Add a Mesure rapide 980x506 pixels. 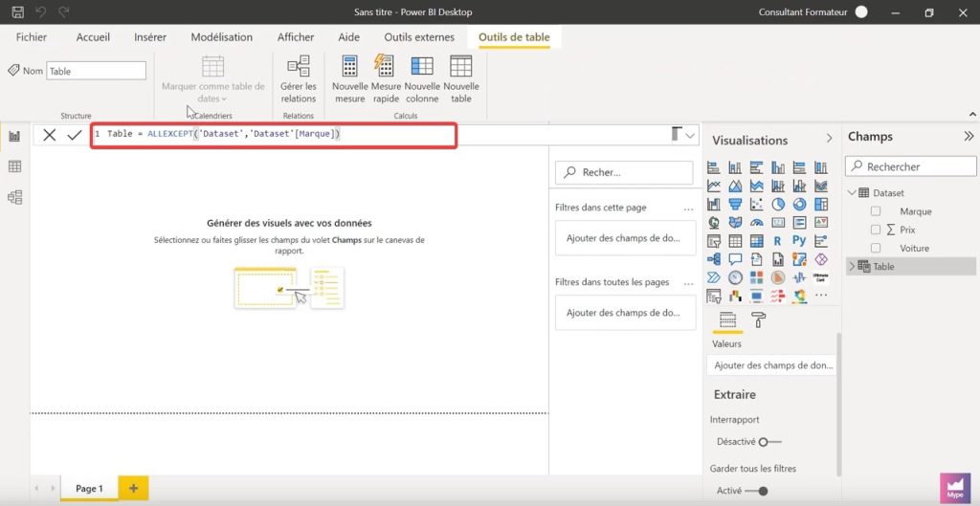(x=386, y=79)
